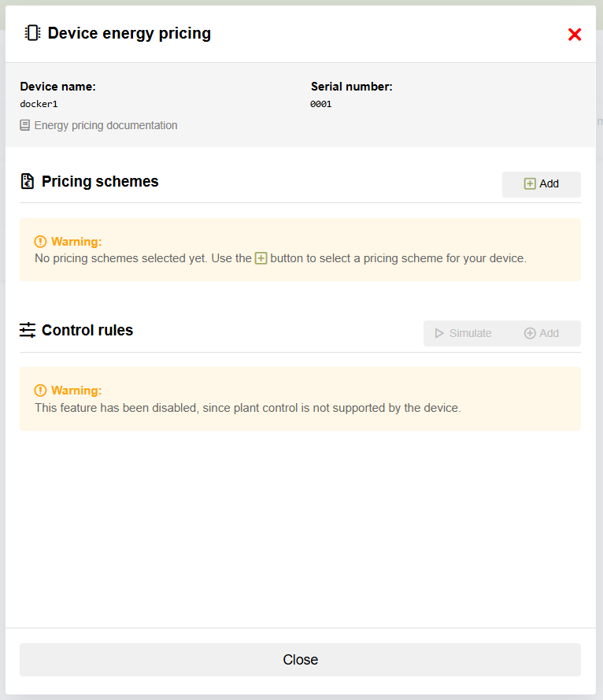Viewport: 603px width, 700px height.
Task: Click the Control rules sliders icon
Action: pos(28,331)
